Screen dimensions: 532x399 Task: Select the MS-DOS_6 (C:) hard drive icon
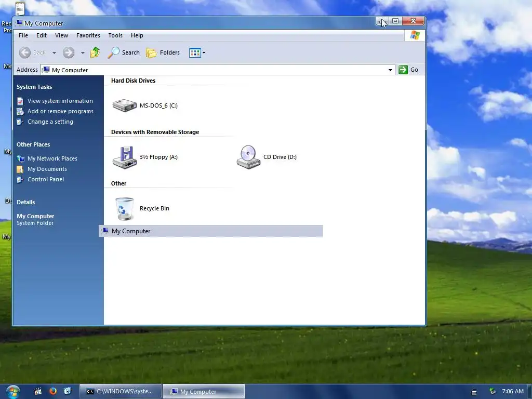click(x=125, y=105)
